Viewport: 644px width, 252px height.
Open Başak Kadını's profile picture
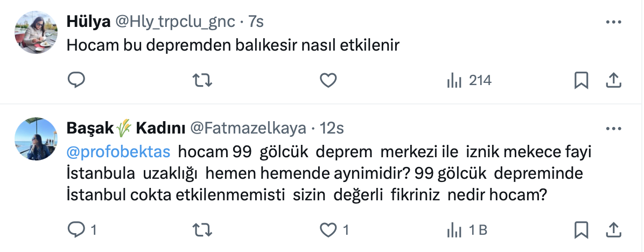(x=35, y=138)
